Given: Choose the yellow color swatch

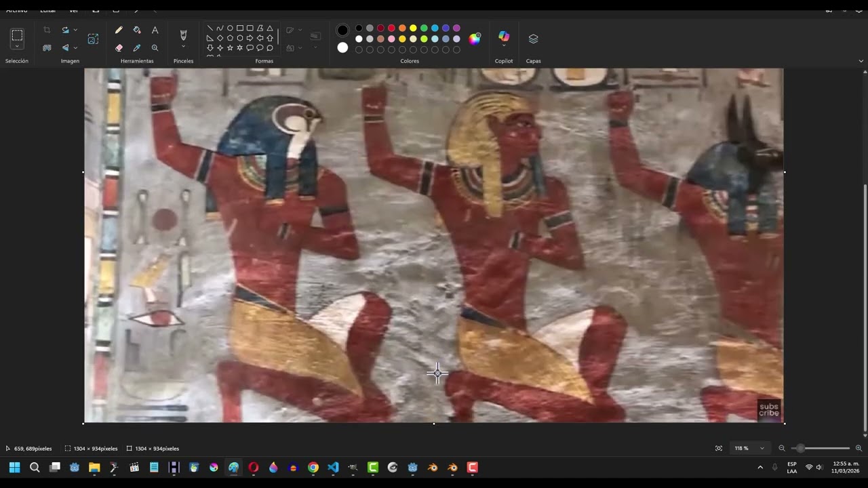Looking at the screenshot, I should pyautogui.click(x=413, y=28).
